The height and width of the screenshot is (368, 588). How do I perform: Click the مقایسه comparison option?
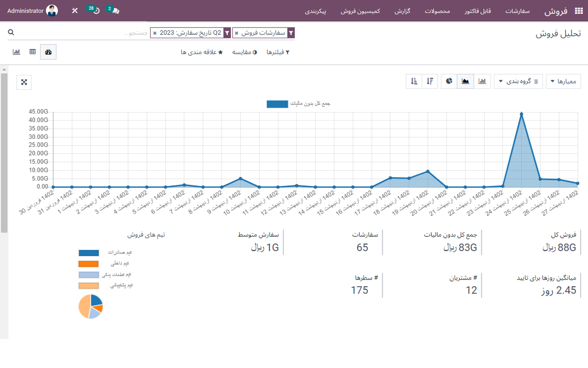(244, 52)
